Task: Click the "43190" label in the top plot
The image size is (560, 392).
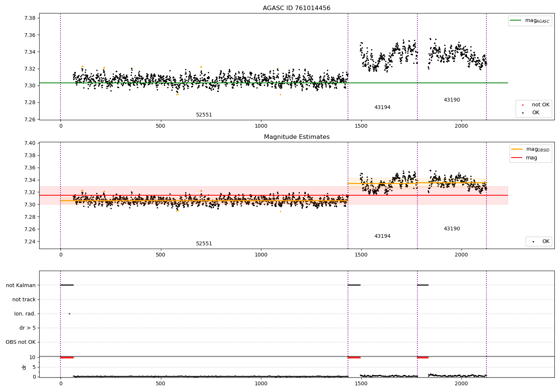Action: [452, 100]
